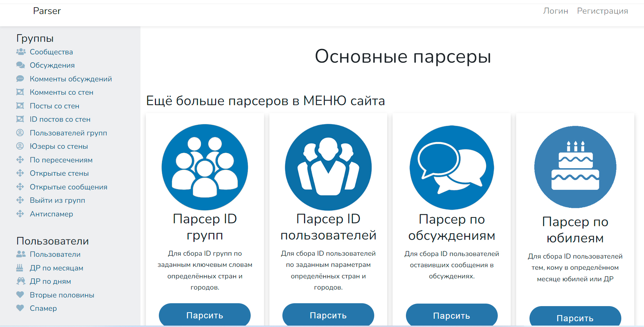Screen dimensions: 644x327
Task: Click the user ID parser circle icon
Action: (x=328, y=167)
